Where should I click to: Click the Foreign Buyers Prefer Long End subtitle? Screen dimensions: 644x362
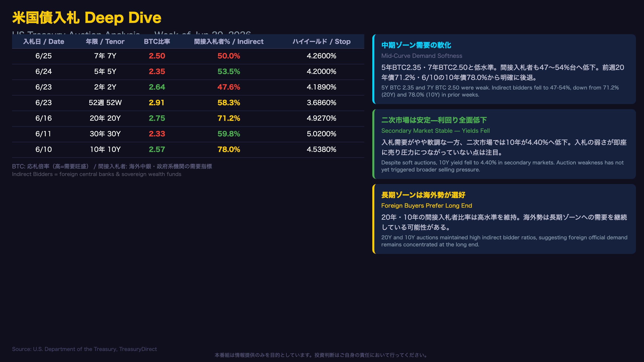[x=427, y=206]
